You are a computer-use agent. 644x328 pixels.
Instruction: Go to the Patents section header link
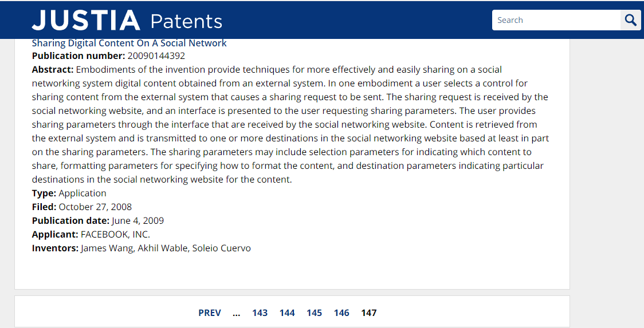[x=186, y=21]
